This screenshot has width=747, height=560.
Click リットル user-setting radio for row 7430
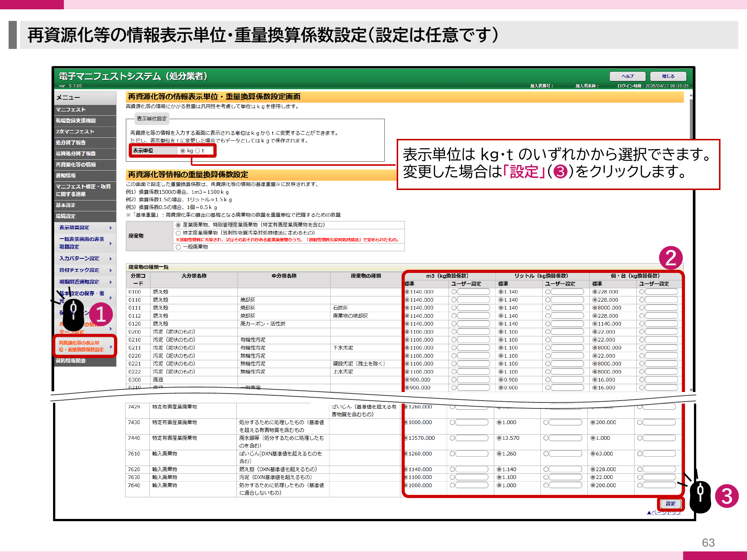pos(546,423)
